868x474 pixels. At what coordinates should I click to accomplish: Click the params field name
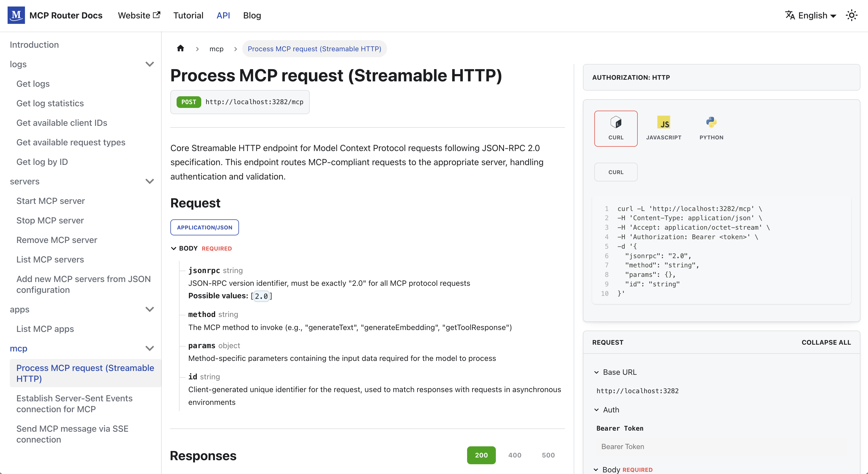(x=202, y=346)
